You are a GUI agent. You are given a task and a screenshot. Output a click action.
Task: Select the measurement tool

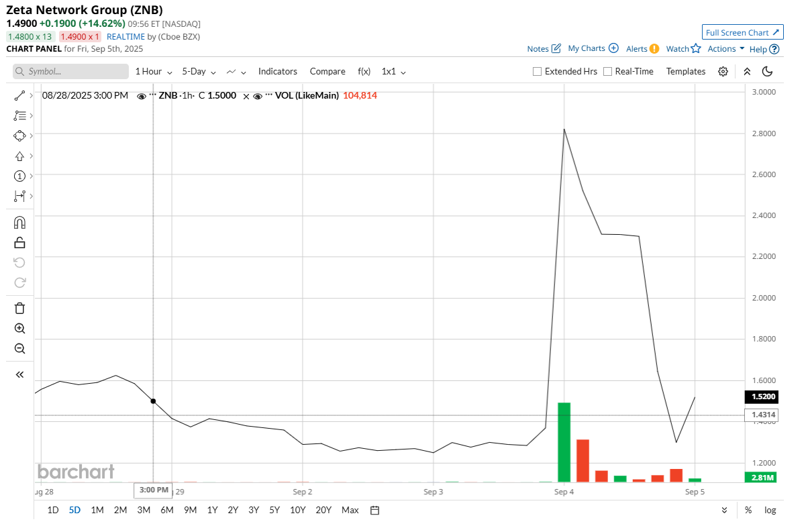pyautogui.click(x=19, y=196)
